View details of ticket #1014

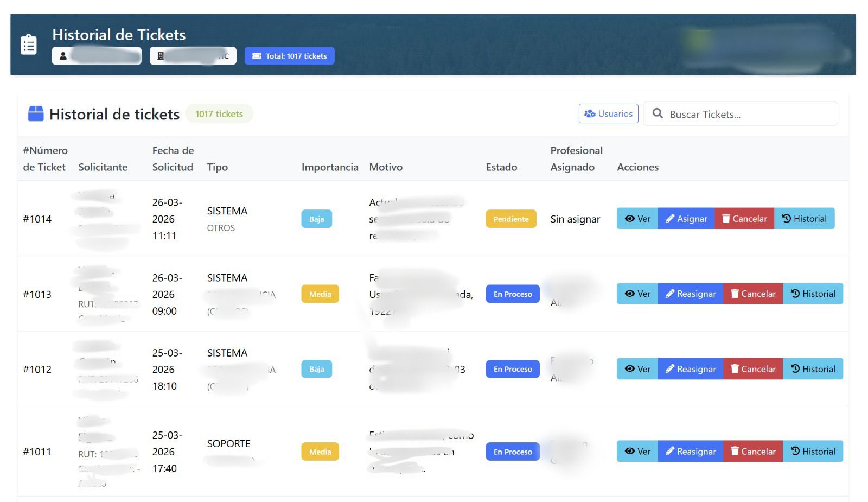coord(637,219)
